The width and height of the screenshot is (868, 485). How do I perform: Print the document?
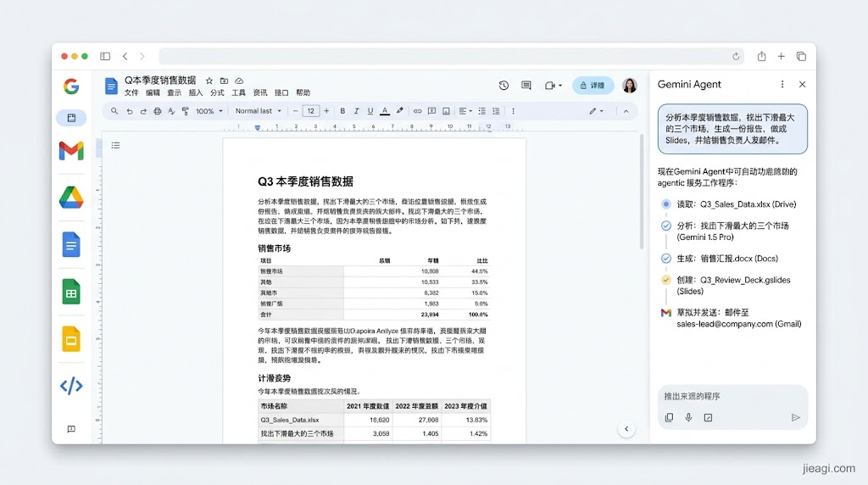click(x=157, y=111)
